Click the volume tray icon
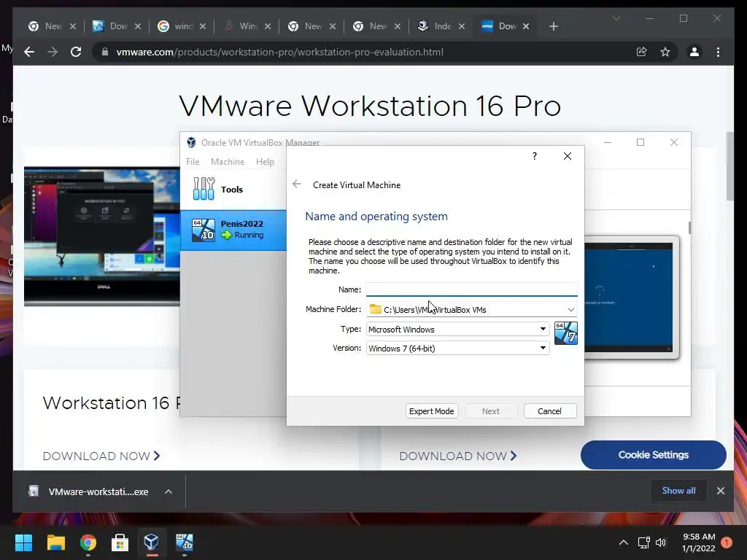Image resolution: width=747 pixels, height=560 pixels. (661, 542)
